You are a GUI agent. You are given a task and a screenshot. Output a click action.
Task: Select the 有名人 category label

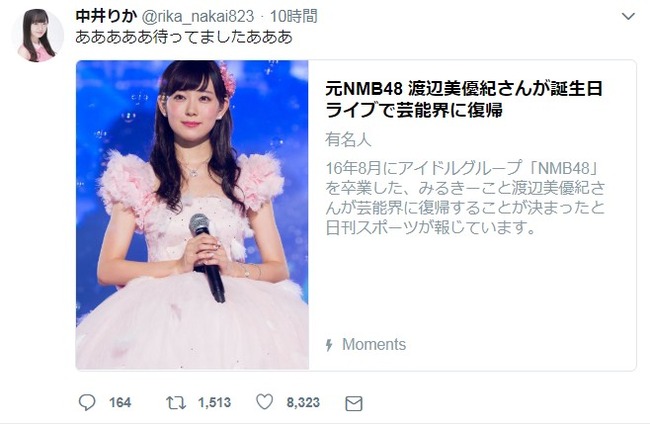point(348,140)
